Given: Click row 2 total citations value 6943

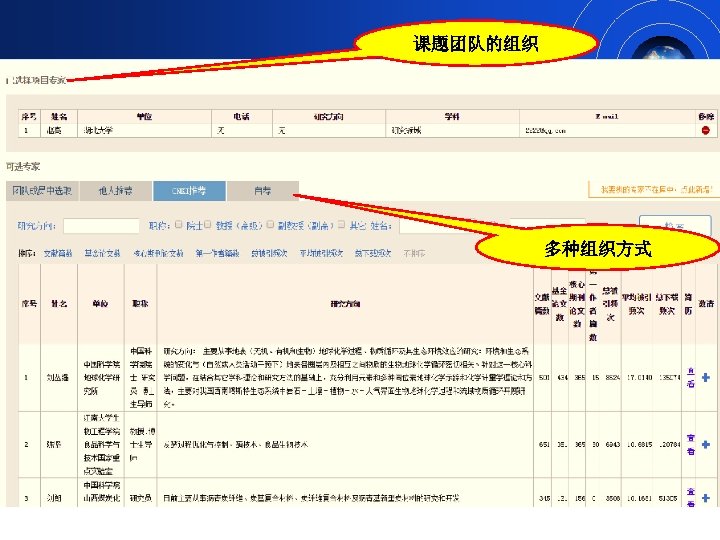Looking at the screenshot, I should (x=613, y=444).
